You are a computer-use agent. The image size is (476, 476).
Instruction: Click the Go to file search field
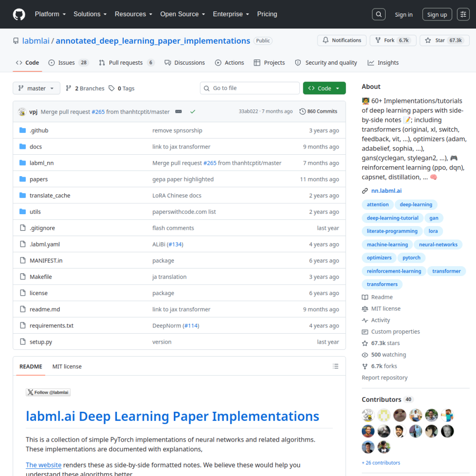pyautogui.click(x=249, y=88)
